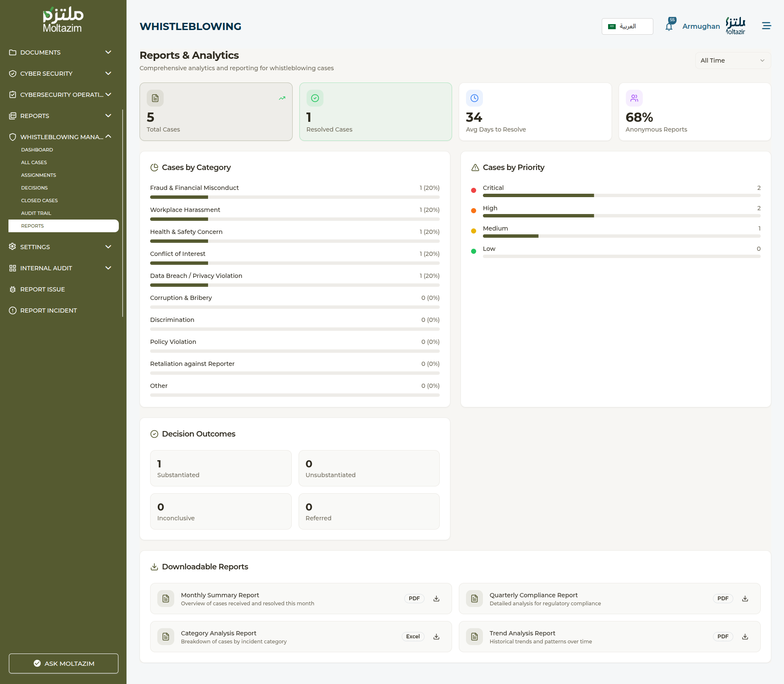Screen dimensions: 784x684
Task: Open All Cases in the sidebar
Action: (34, 162)
